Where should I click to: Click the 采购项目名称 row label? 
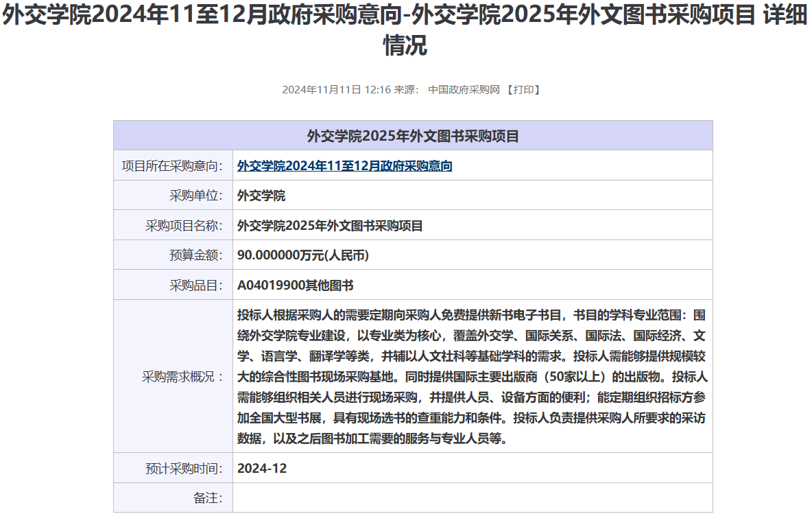[184, 226]
